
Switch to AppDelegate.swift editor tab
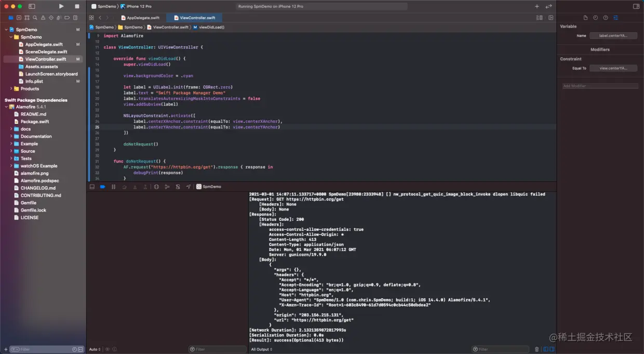(x=140, y=18)
